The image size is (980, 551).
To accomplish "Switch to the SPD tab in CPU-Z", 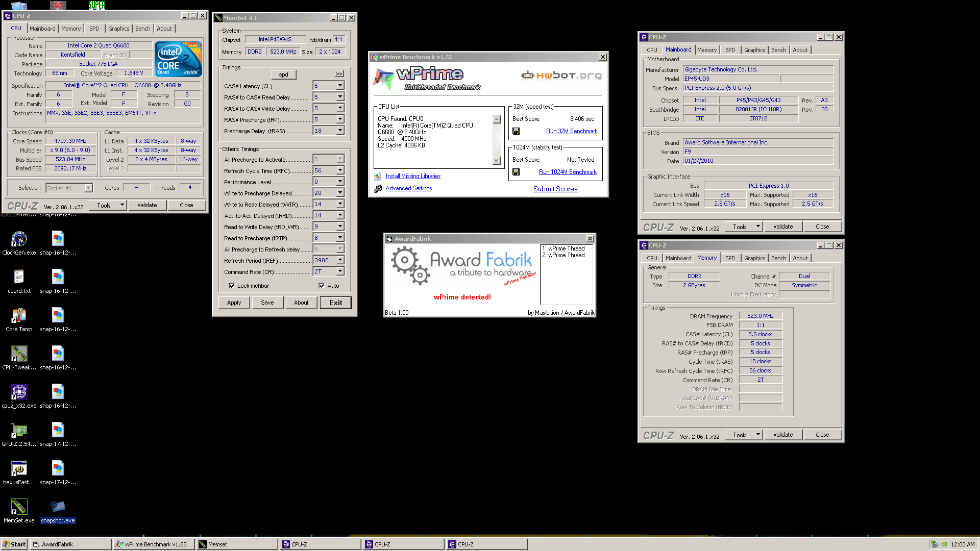I will coord(94,29).
